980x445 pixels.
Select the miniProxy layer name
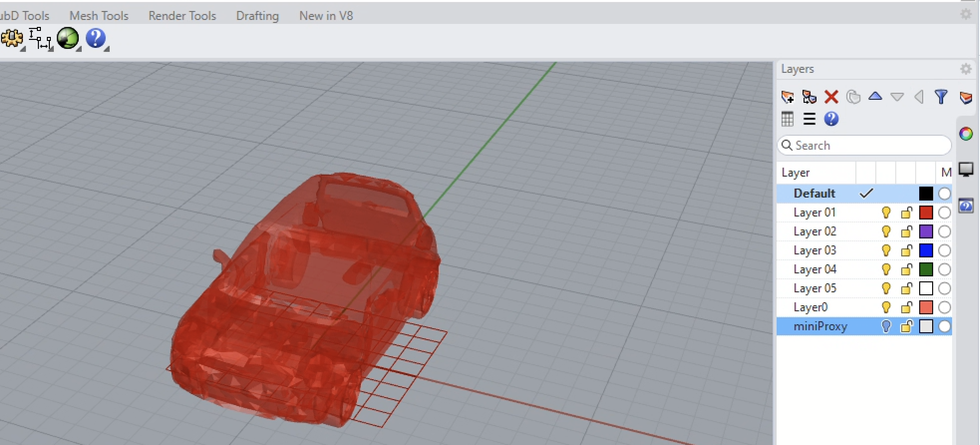[x=820, y=326]
